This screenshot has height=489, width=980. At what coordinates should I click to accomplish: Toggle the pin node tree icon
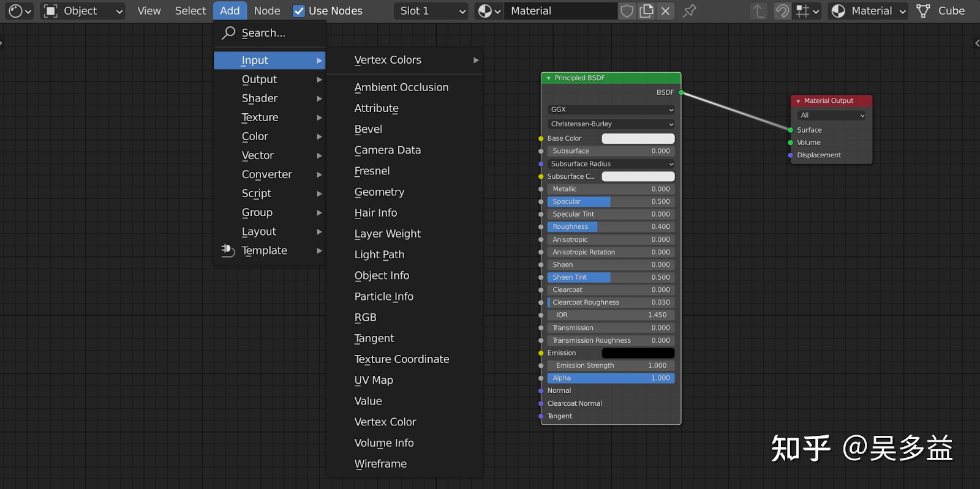[x=690, y=11]
